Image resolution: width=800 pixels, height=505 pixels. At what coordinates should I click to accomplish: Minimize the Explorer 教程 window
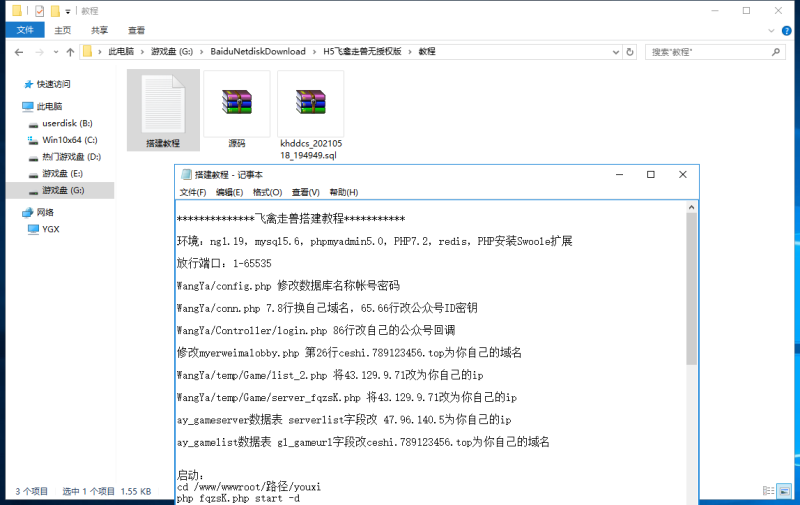(x=715, y=11)
